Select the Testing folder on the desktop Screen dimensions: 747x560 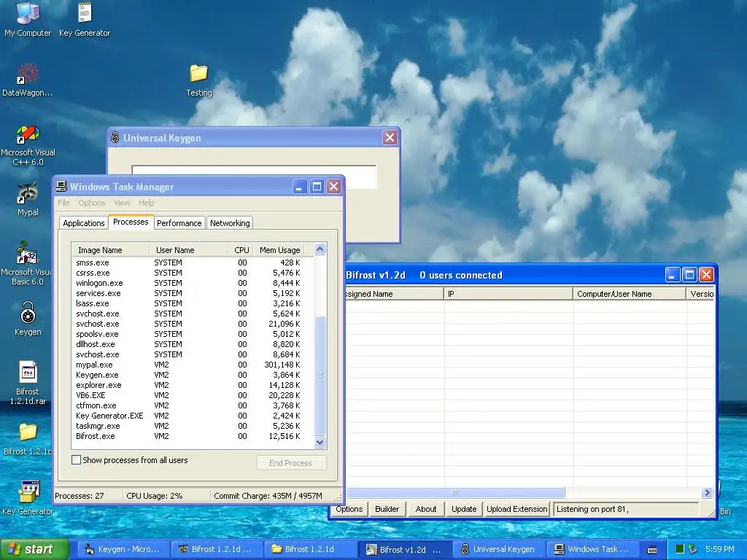click(198, 80)
